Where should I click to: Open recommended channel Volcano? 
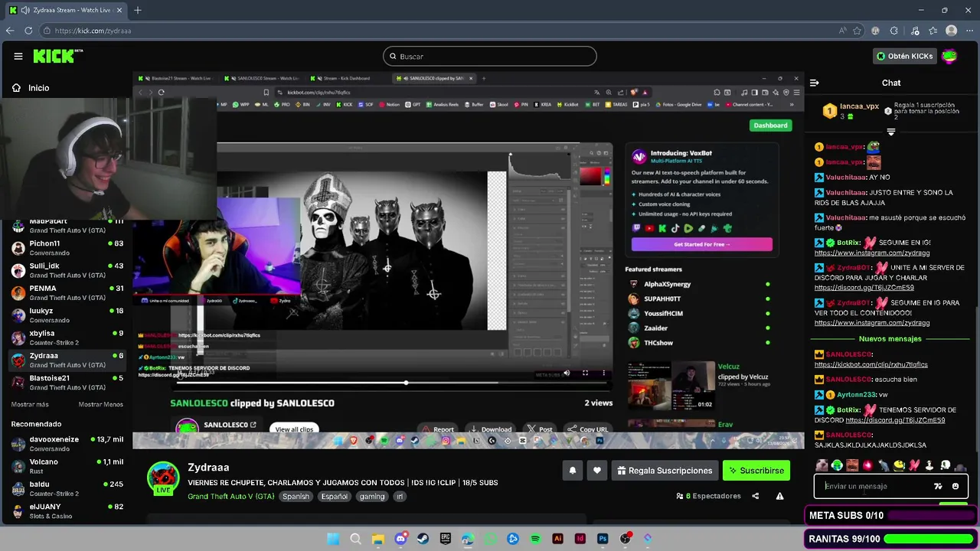pos(67,466)
